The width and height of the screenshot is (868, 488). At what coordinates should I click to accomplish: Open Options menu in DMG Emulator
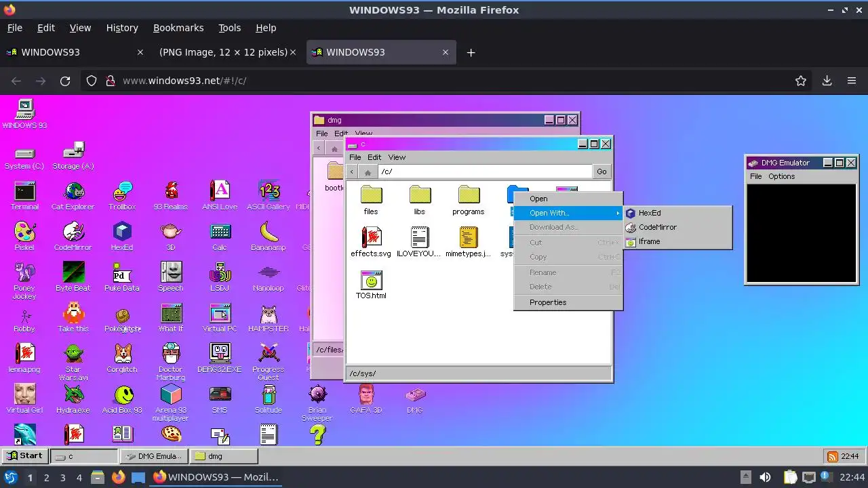click(781, 176)
